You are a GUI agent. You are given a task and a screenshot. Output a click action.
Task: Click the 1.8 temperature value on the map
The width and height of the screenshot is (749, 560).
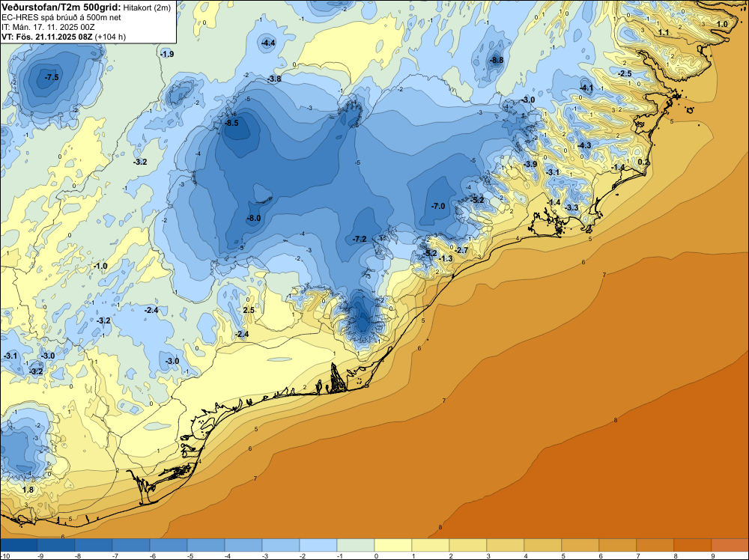pyautogui.click(x=28, y=490)
